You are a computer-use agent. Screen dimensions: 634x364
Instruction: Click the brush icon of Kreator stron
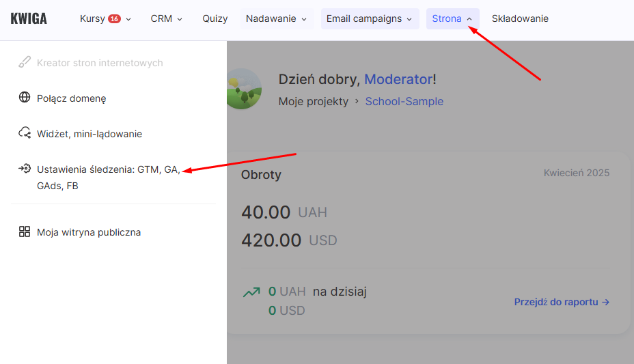click(25, 62)
